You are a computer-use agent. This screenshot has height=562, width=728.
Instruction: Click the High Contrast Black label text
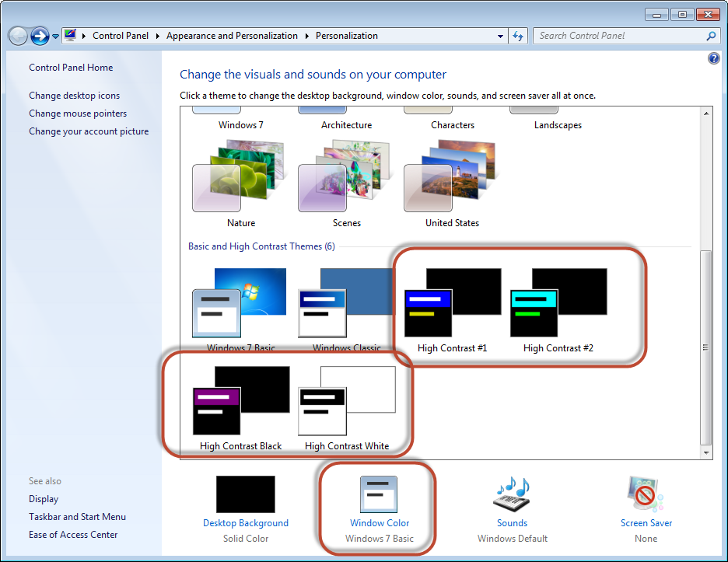coord(241,446)
